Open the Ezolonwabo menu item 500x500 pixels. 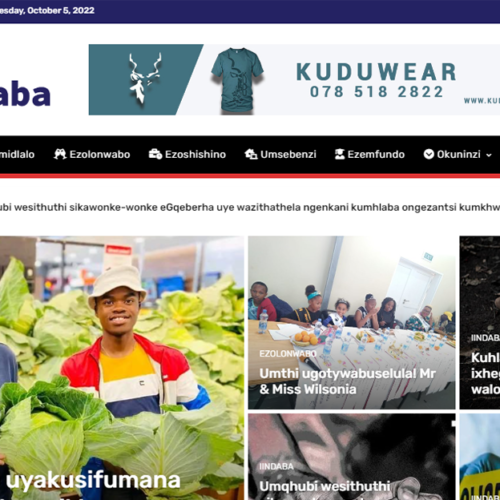[100, 154]
